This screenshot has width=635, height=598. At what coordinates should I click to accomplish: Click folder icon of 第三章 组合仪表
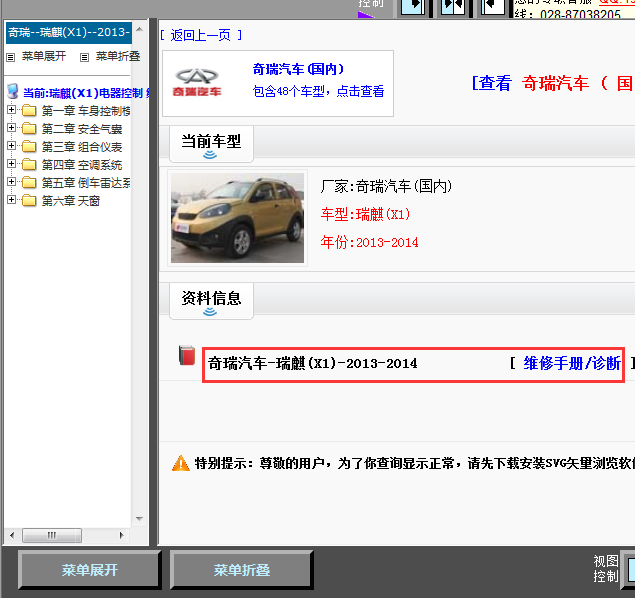tap(29, 146)
